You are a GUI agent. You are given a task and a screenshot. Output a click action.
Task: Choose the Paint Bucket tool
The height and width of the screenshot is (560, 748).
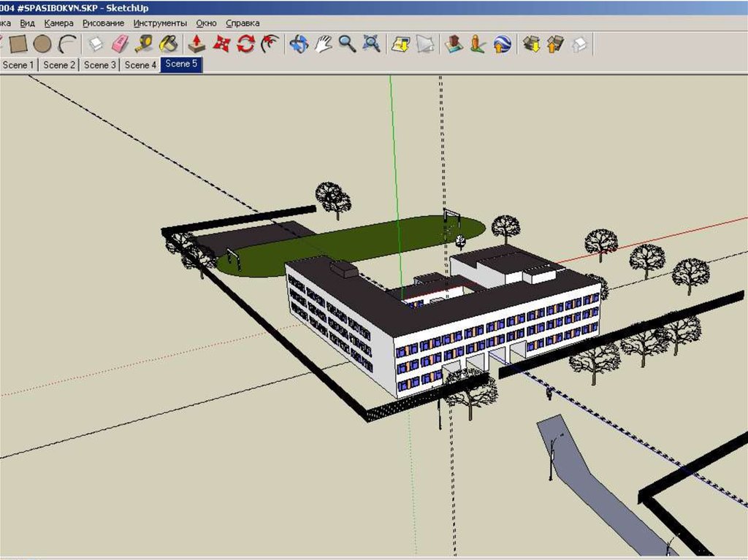[168, 44]
